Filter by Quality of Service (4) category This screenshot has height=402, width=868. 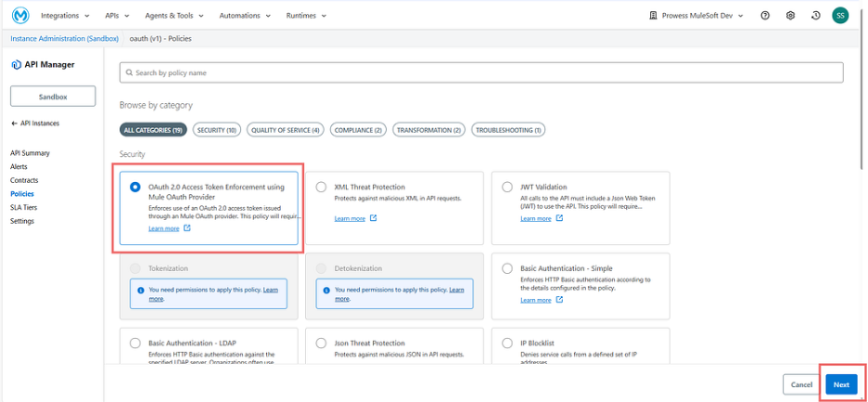coord(286,130)
